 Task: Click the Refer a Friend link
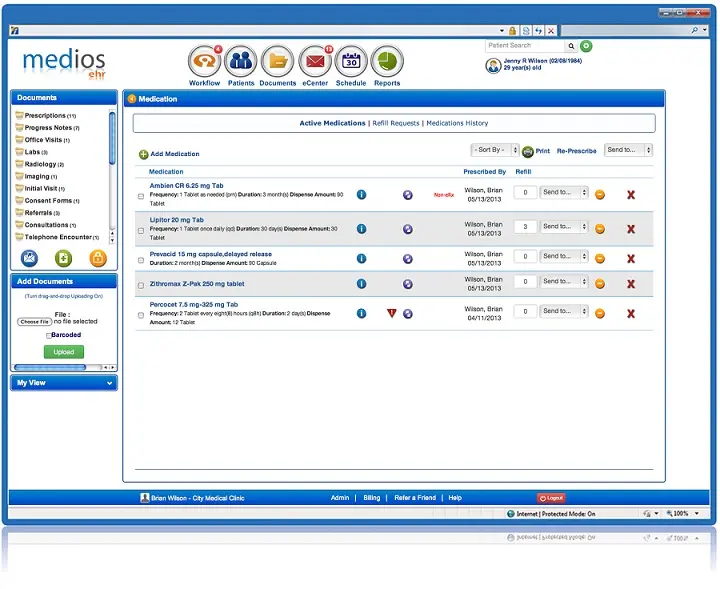pyautogui.click(x=415, y=498)
